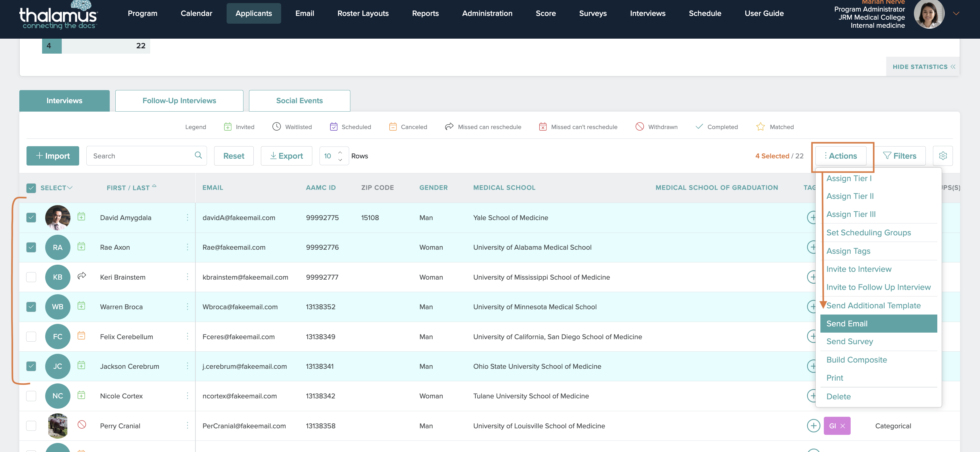Check Nicole Cortex's checkbox
Viewport: 980px width, 452px height.
[31, 396]
